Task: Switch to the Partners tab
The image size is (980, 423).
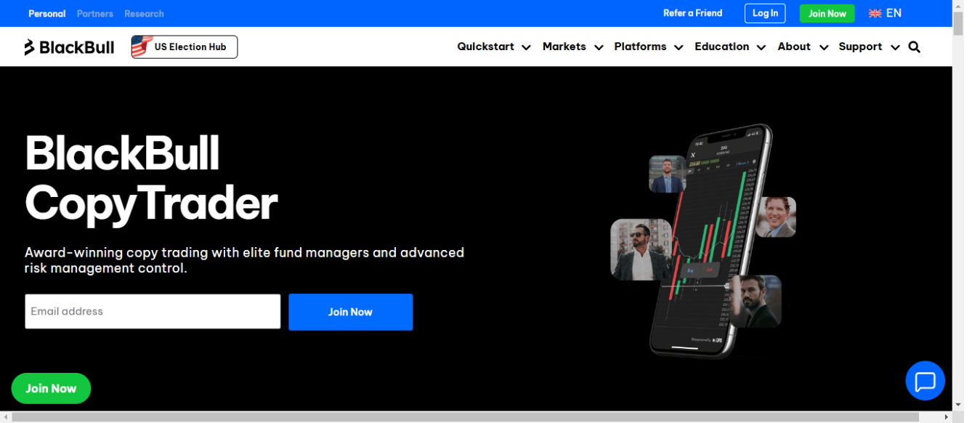Action: pos(94,13)
